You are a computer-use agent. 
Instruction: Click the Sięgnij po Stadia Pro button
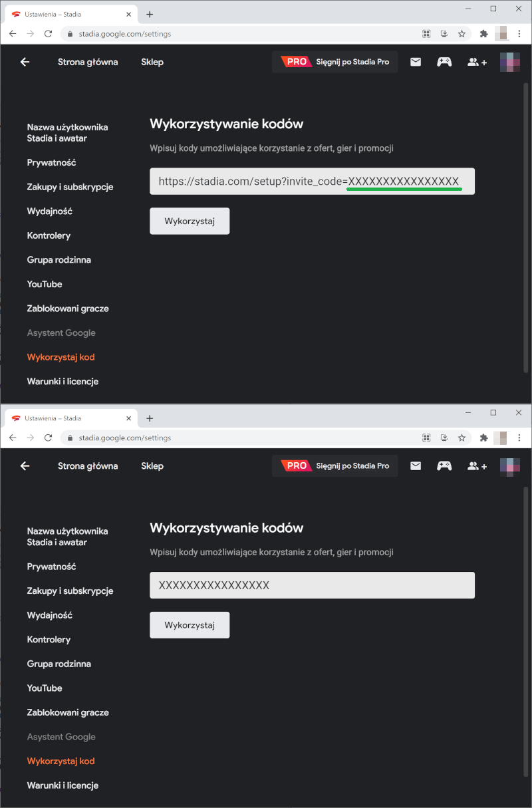pyautogui.click(x=334, y=61)
